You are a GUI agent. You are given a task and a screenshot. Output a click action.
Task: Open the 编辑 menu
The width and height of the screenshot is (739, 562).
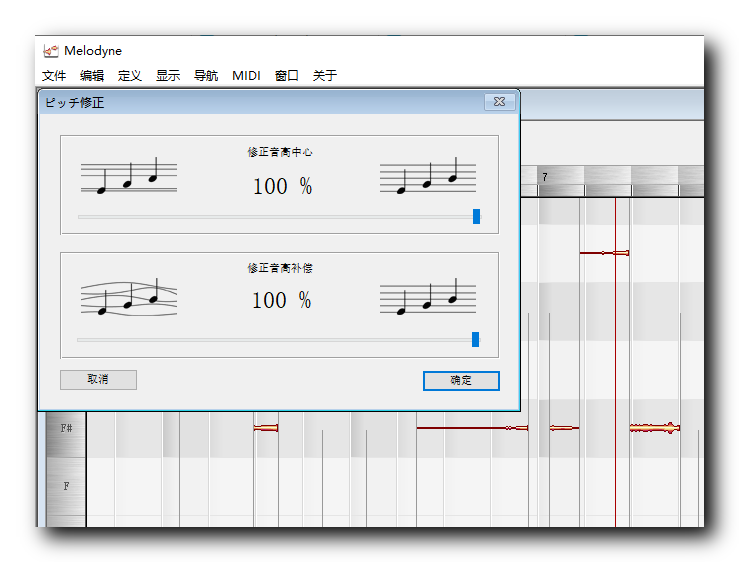pyautogui.click(x=92, y=75)
